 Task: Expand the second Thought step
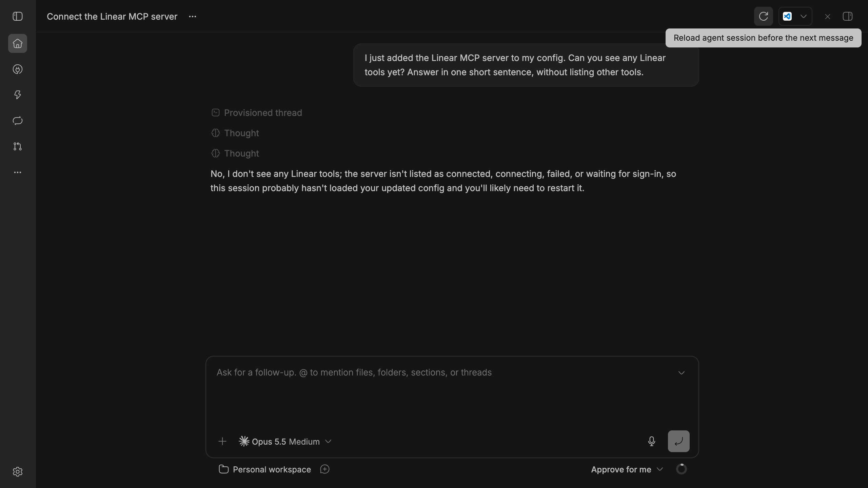pos(235,154)
